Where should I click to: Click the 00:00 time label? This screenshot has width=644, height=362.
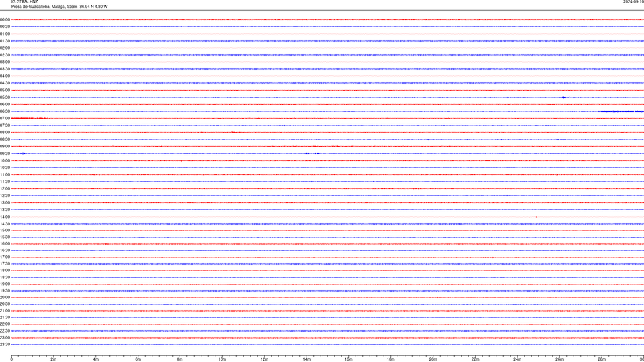5,19
